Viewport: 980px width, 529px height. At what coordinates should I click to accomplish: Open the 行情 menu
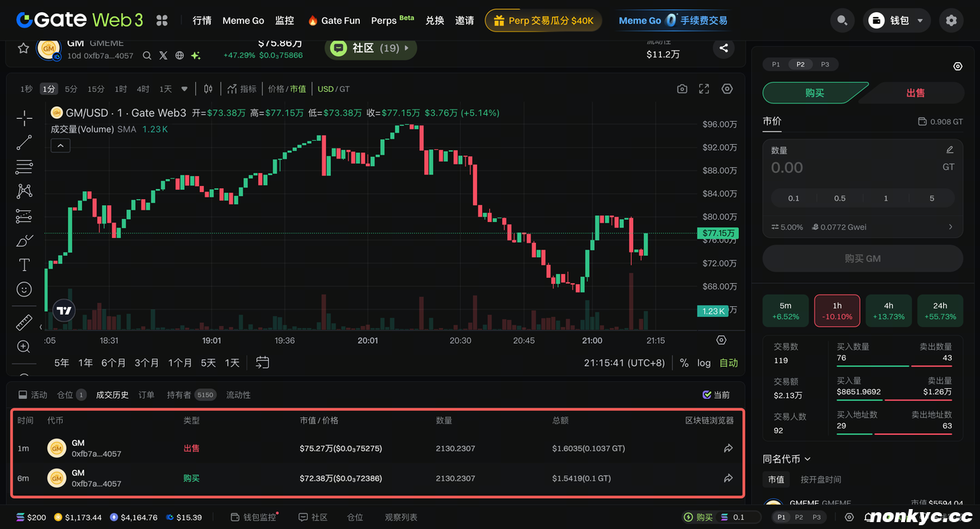(202, 21)
